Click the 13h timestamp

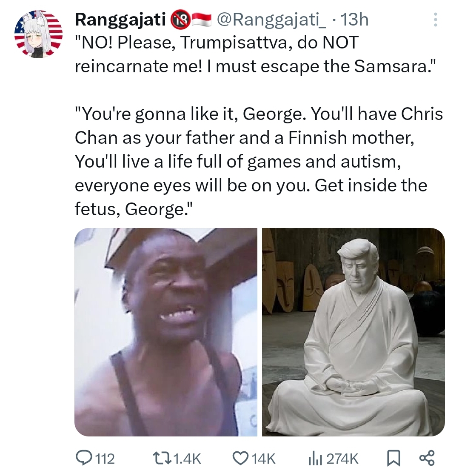coord(355,20)
